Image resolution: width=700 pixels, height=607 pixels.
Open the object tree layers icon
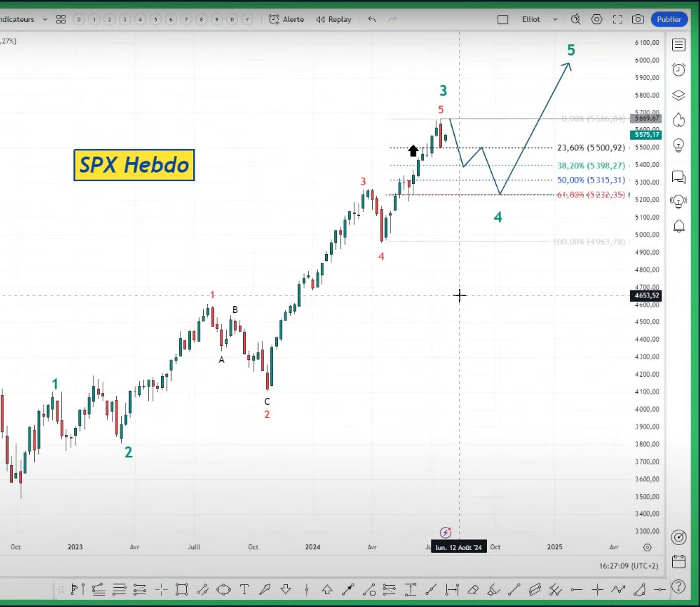click(x=679, y=95)
